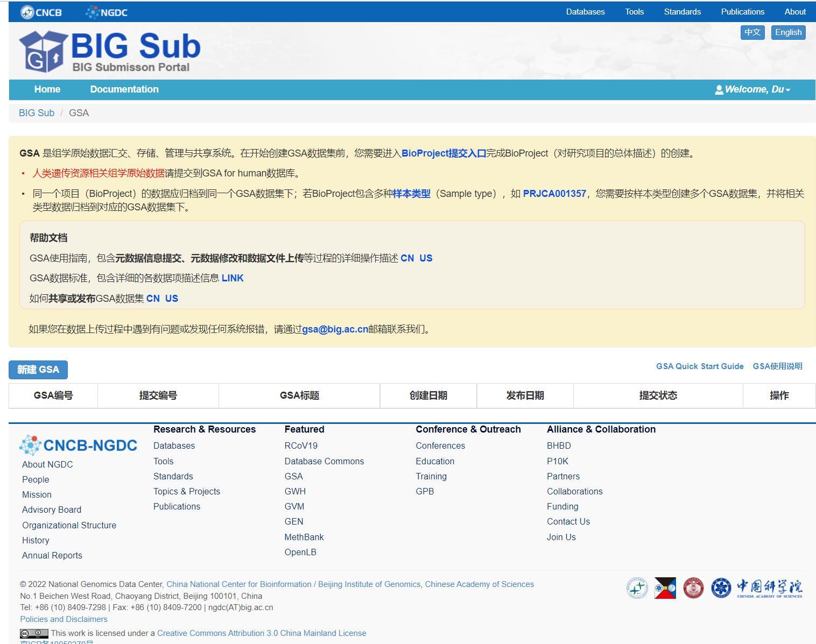
Task: Open the Documentation tab
Action: coord(124,89)
